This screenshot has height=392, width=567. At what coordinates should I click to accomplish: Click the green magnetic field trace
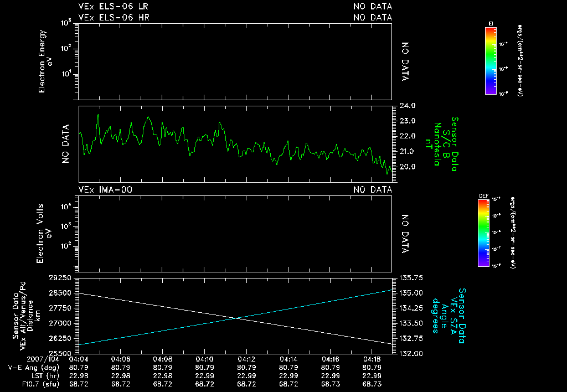pos(235,144)
